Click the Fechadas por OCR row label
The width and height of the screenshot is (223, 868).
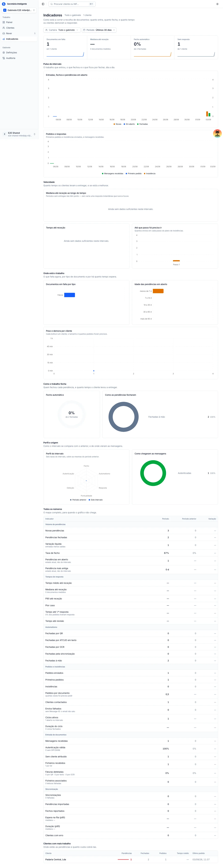[55, 647]
